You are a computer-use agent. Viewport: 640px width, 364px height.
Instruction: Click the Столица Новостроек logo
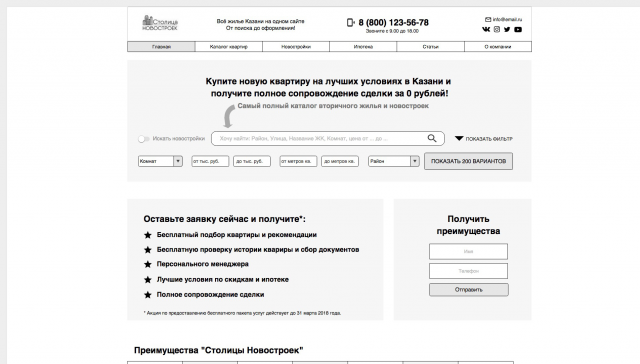pyautogui.click(x=160, y=23)
